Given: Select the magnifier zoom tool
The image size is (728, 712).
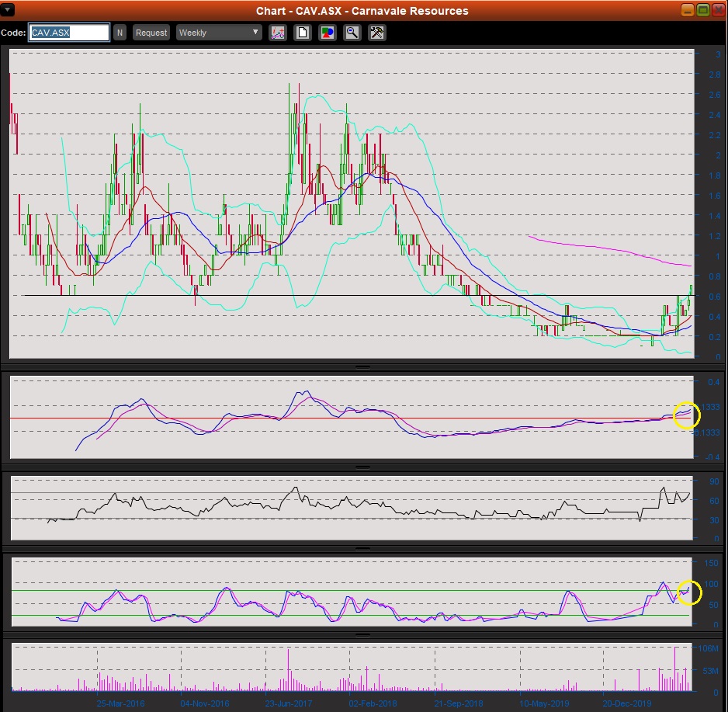Looking at the screenshot, I should pos(352,33).
